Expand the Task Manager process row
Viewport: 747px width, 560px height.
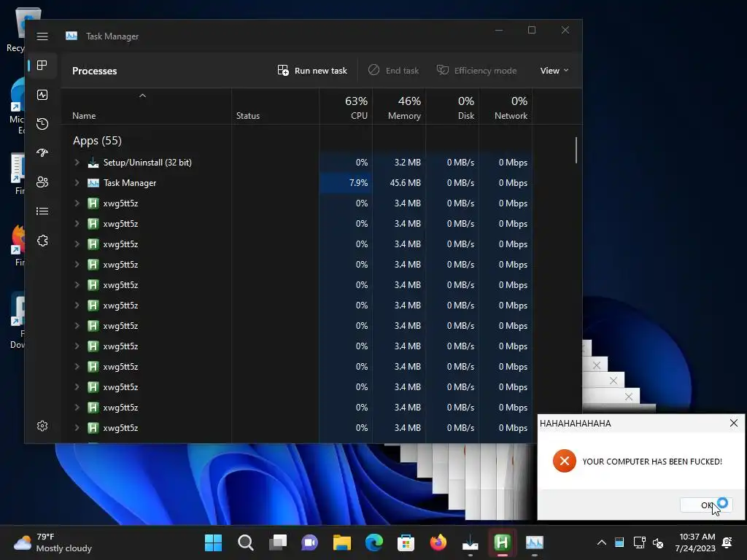(77, 183)
